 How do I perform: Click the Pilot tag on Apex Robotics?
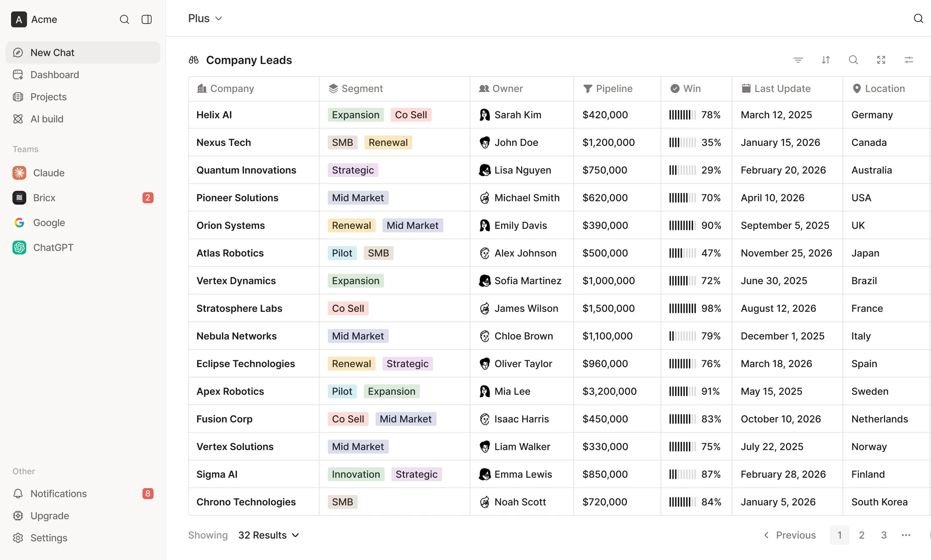pyautogui.click(x=342, y=391)
